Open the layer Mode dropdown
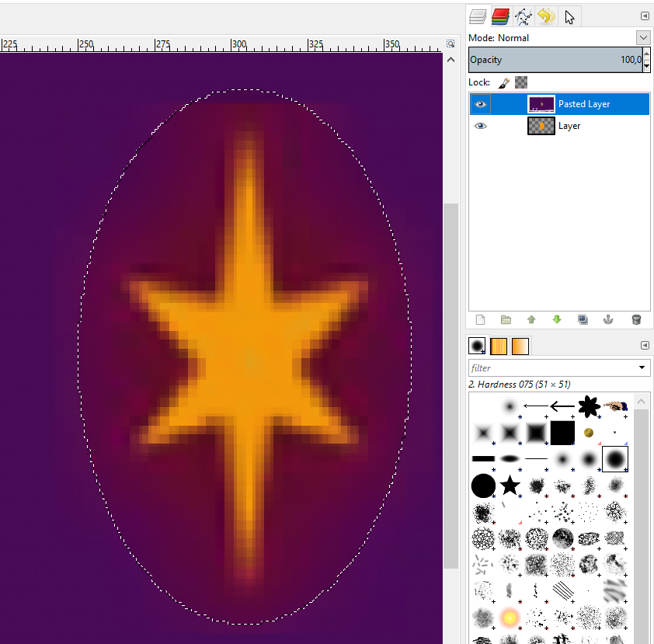The height and width of the screenshot is (644, 654). point(643,38)
